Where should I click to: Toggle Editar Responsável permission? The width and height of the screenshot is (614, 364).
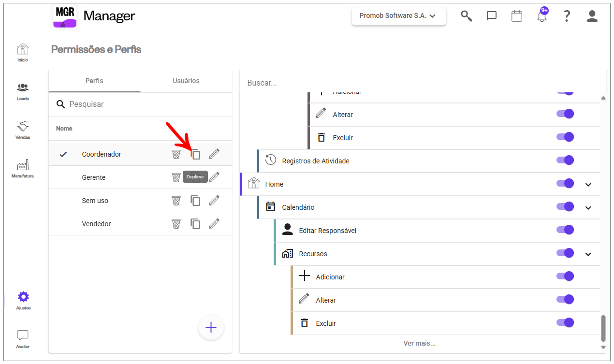[565, 230]
